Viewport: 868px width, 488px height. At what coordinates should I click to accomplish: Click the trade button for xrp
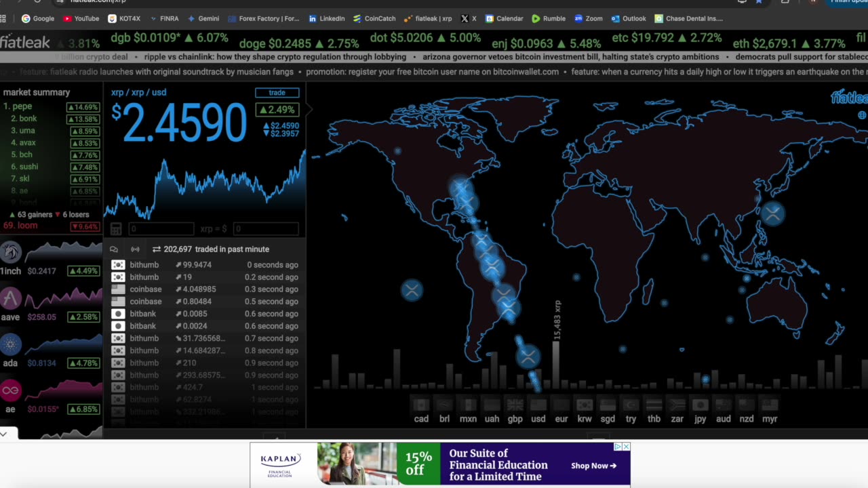pos(277,92)
